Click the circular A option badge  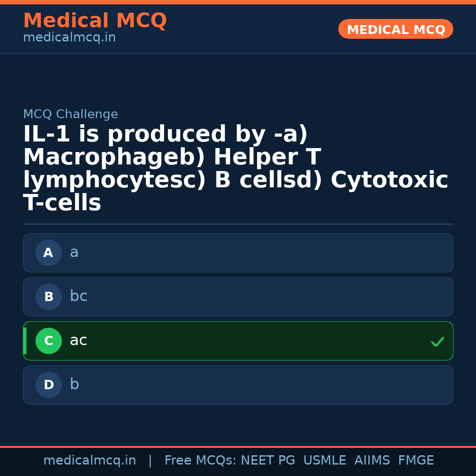pos(48,253)
